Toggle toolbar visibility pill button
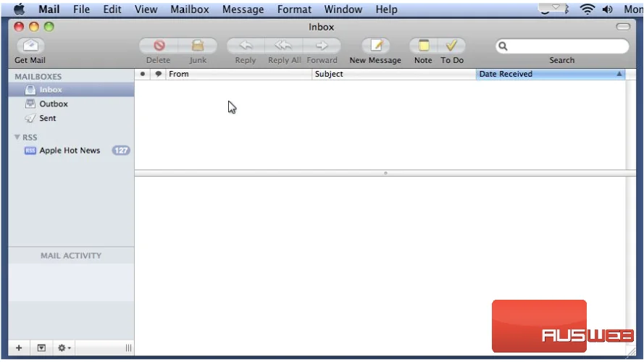The width and height of the screenshot is (644, 362). pyautogui.click(x=623, y=27)
